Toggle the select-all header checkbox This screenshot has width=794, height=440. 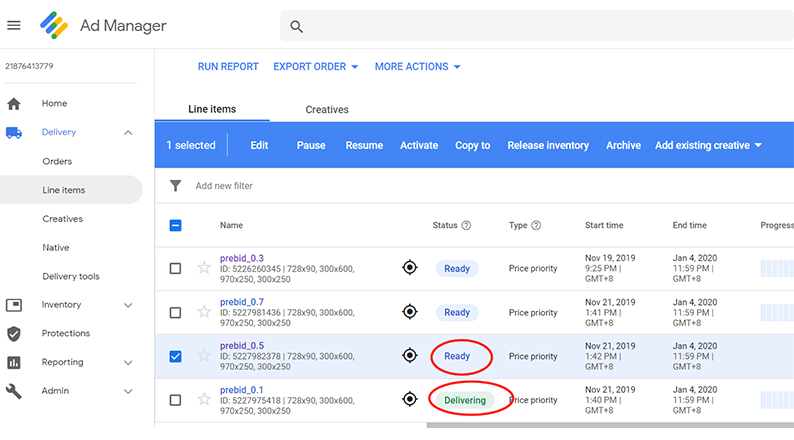(x=175, y=225)
